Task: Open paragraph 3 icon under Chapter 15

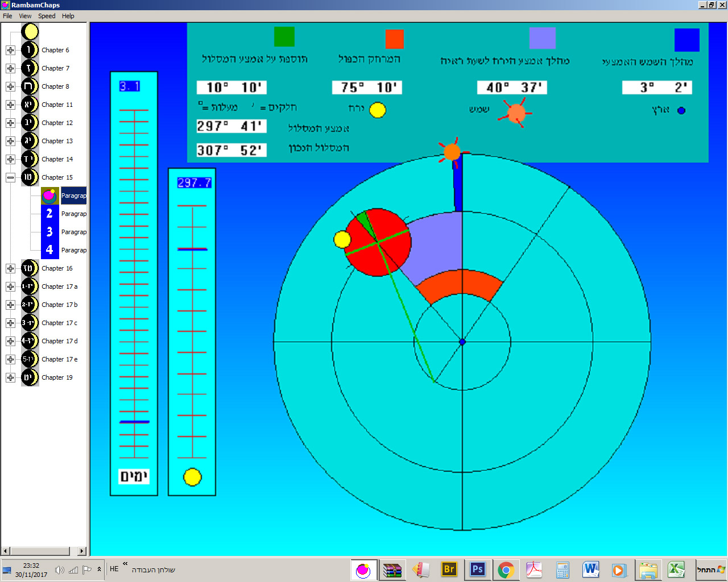Action: point(49,232)
